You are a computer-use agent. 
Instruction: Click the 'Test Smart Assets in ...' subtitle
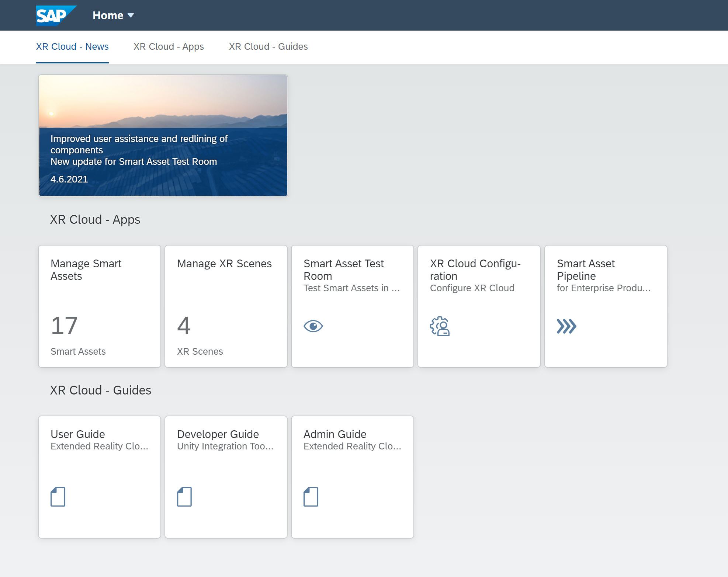351,288
